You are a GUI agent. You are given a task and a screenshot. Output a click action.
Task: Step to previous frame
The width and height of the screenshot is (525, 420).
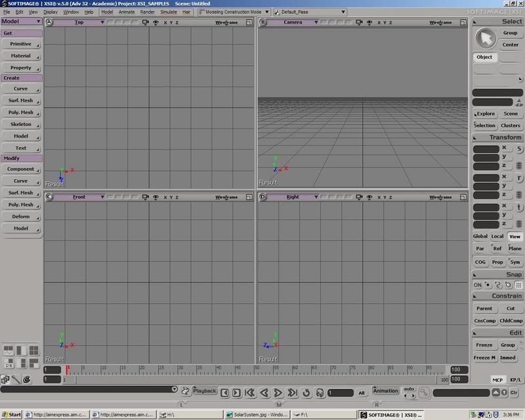click(224, 392)
